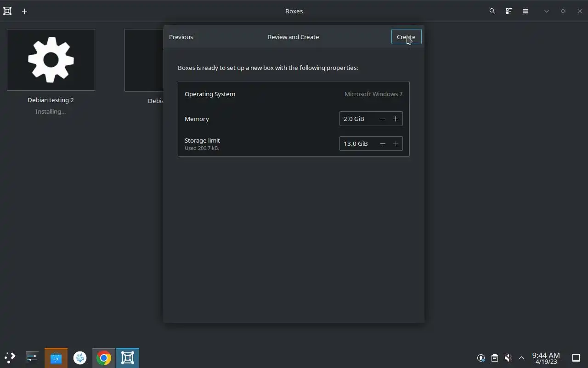Click the Boxes app icon in title bar
Viewport: 588px width, 368px height.
tap(7, 11)
